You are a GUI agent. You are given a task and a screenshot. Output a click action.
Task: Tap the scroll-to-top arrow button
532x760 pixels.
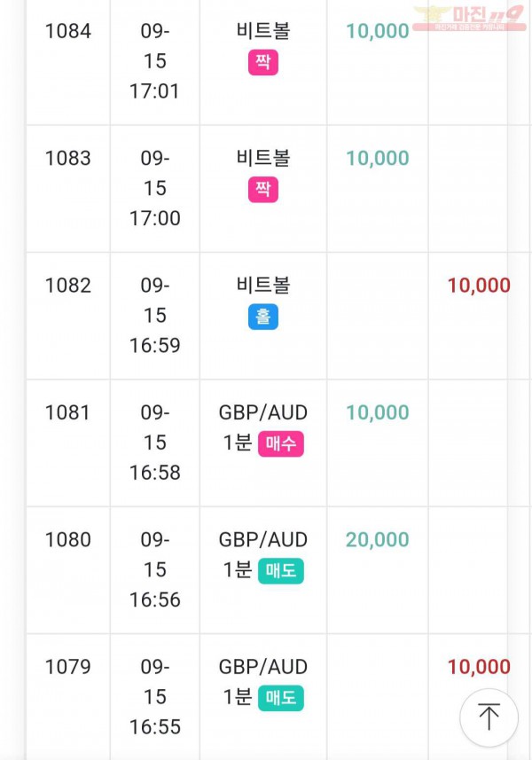click(x=489, y=717)
